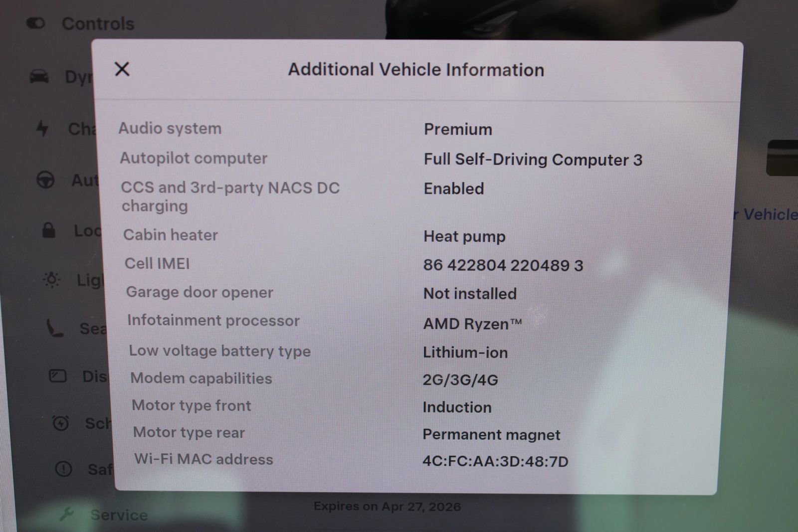
Task: Click the Expires on Apr 27 2026 text
Action: (x=388, y=506)
